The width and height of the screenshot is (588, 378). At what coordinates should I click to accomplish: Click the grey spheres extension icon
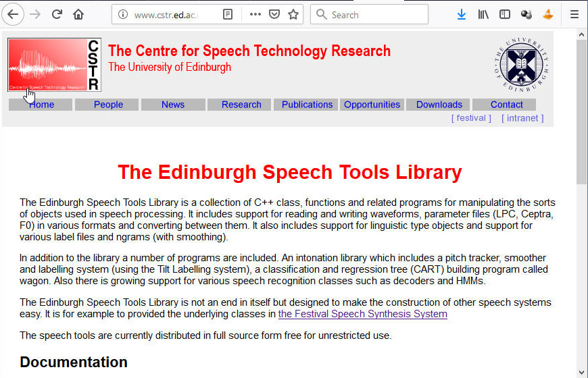(526, 15)
